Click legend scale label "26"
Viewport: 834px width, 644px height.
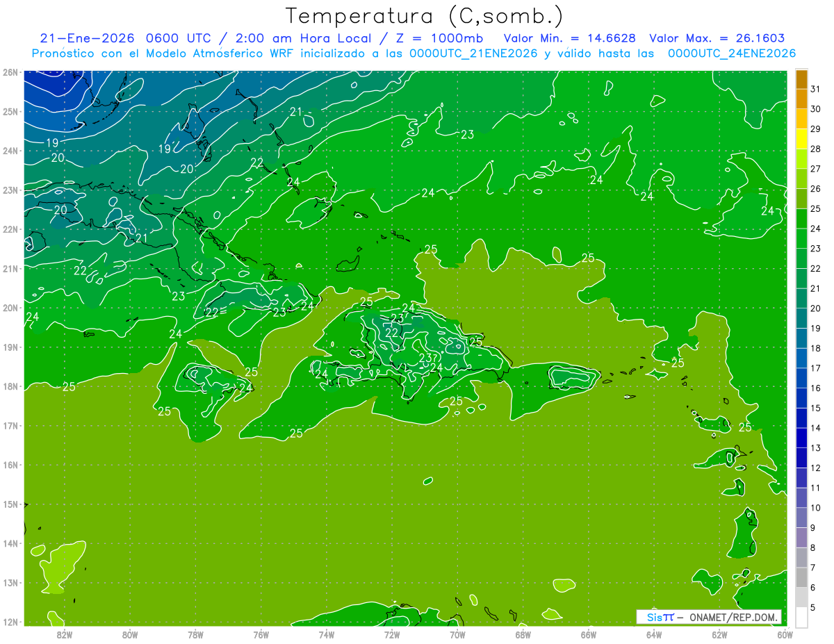click(815, 189)
